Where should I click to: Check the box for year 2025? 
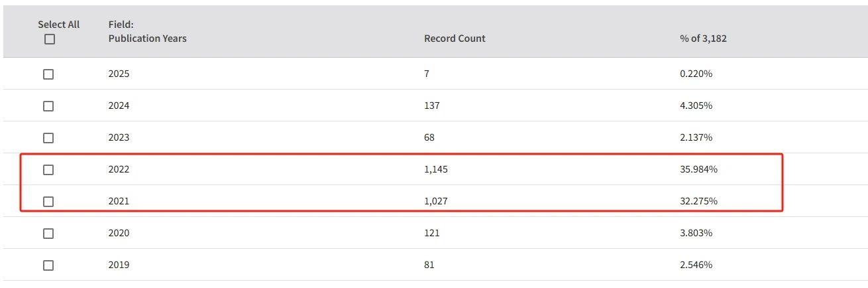pyautogui.click(x=48, y=74)
